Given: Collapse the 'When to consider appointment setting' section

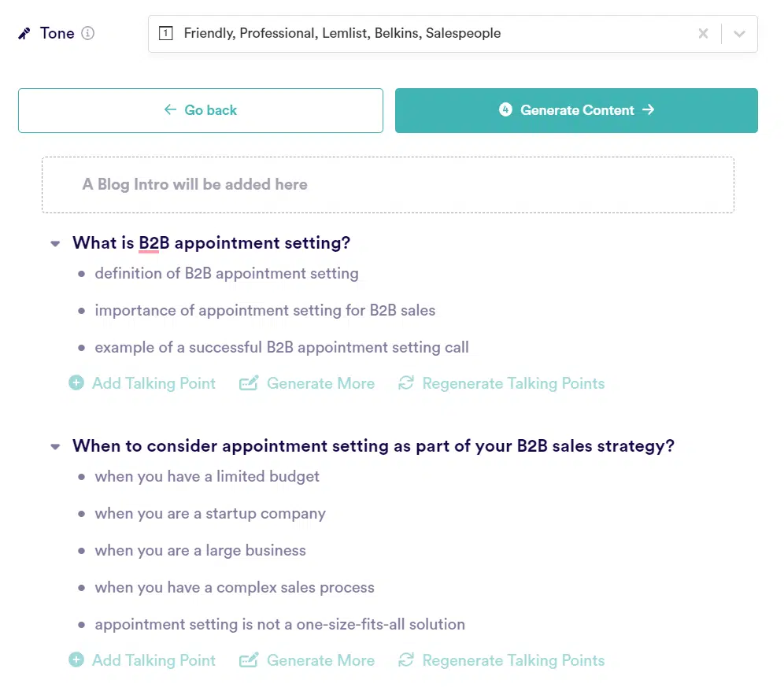Looking at the screenshot, I should tap(55, 447).
